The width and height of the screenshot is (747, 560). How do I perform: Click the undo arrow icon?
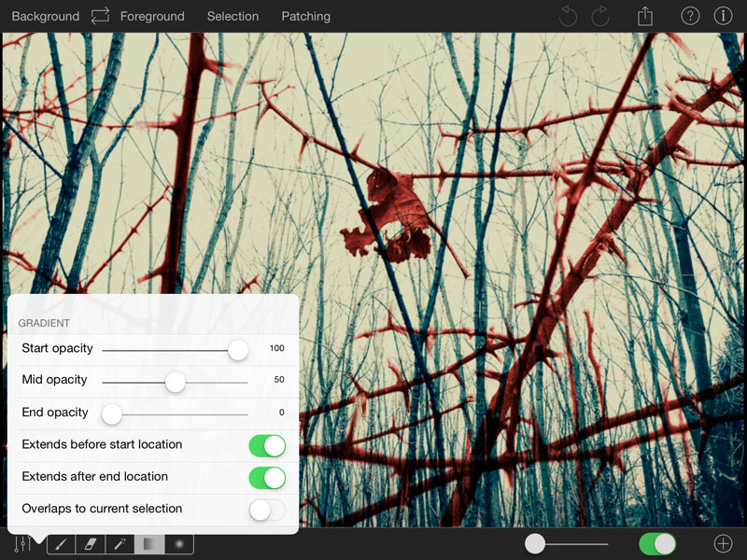click(x=568, y=16)
